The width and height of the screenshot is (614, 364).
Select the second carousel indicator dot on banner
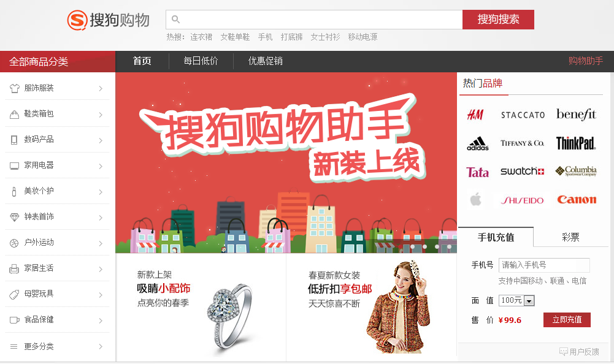point(412,246)
